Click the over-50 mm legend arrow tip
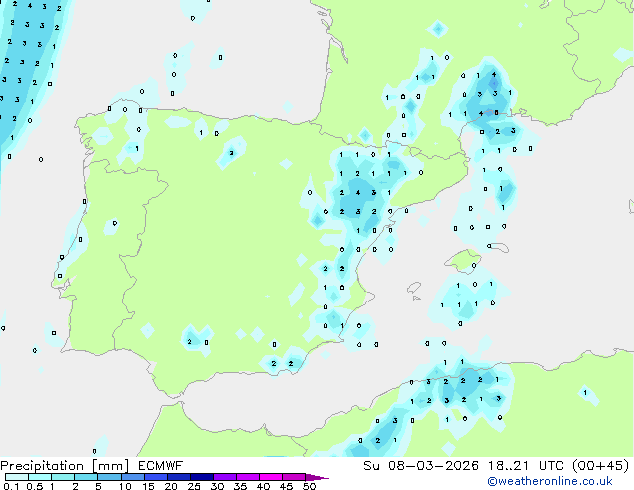This screenshot has height=490, width=634. point(317,477)
